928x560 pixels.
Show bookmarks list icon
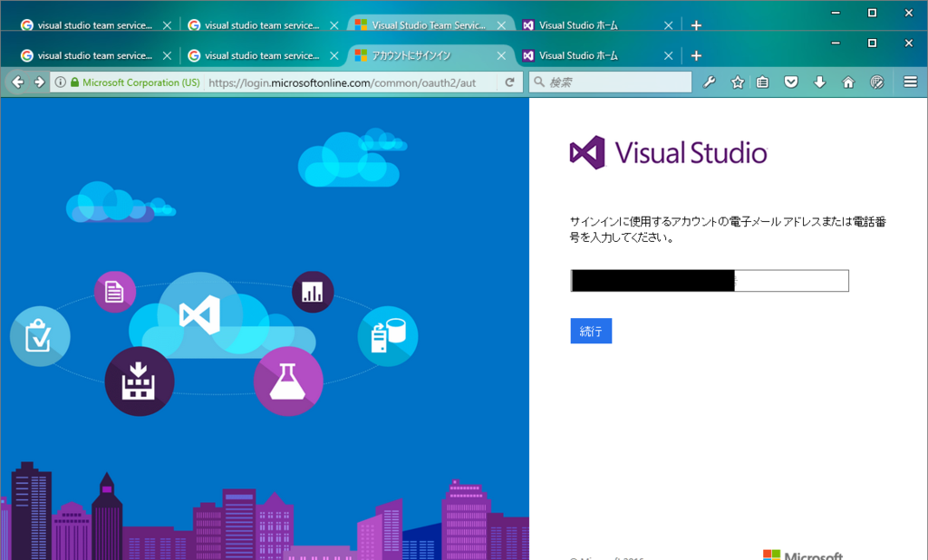[763, 82]
